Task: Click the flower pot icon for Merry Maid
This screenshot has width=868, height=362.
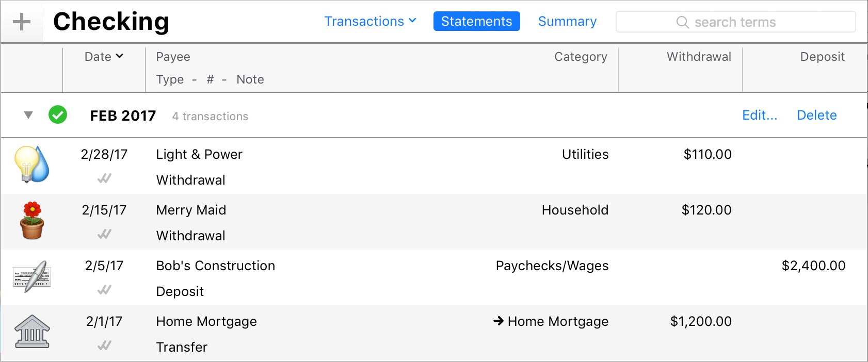Action: (x=32, y=220)
